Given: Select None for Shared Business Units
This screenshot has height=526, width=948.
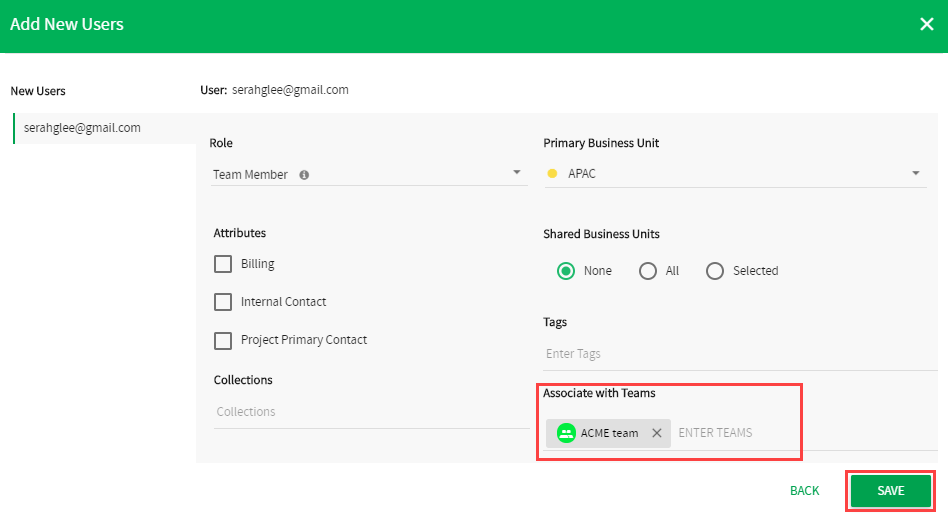Looking at the screenshot, I should (x=566, y=271).
